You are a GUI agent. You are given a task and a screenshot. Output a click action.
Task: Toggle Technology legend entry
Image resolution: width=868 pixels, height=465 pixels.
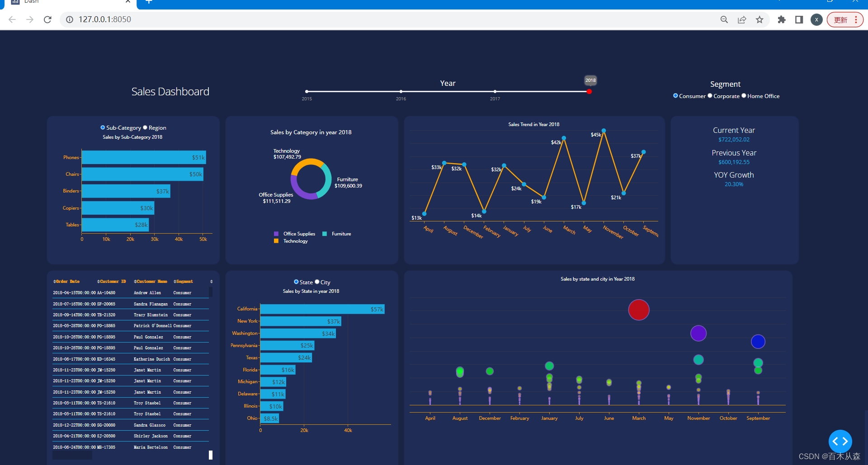tap(291, 241)
